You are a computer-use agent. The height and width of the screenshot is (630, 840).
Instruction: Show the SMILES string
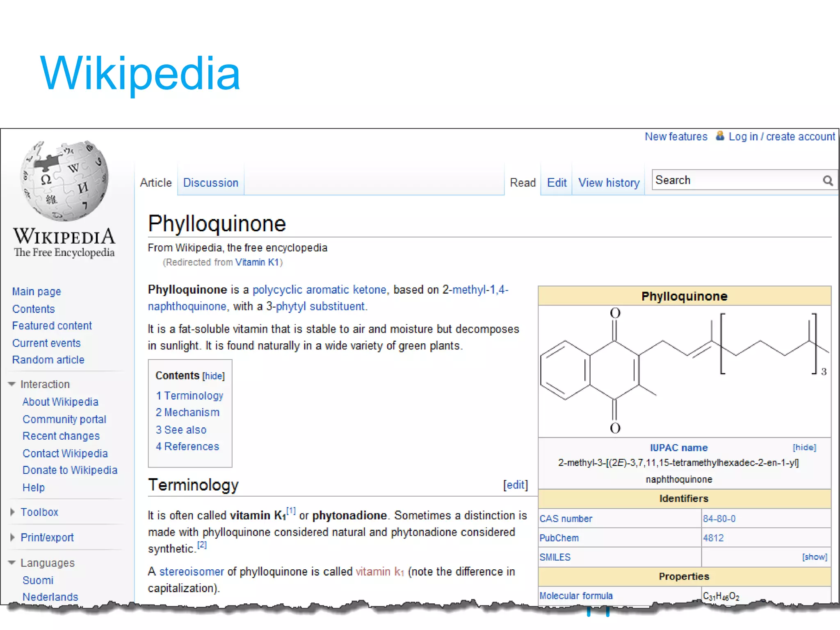coord(815,557)
